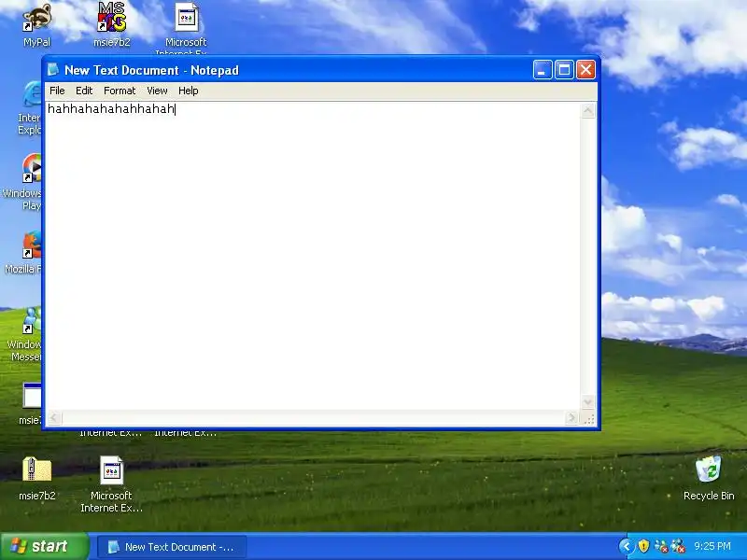This screenshot has height=560, width=747.
Task: Click the horizontal scrollbar right arrow
Action: tap(571, 417)
